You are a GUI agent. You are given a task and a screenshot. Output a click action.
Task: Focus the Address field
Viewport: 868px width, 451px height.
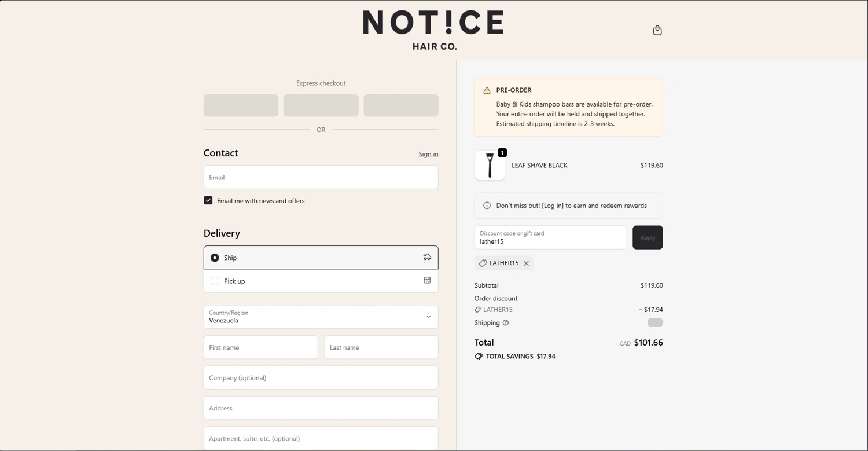(321, 408)
